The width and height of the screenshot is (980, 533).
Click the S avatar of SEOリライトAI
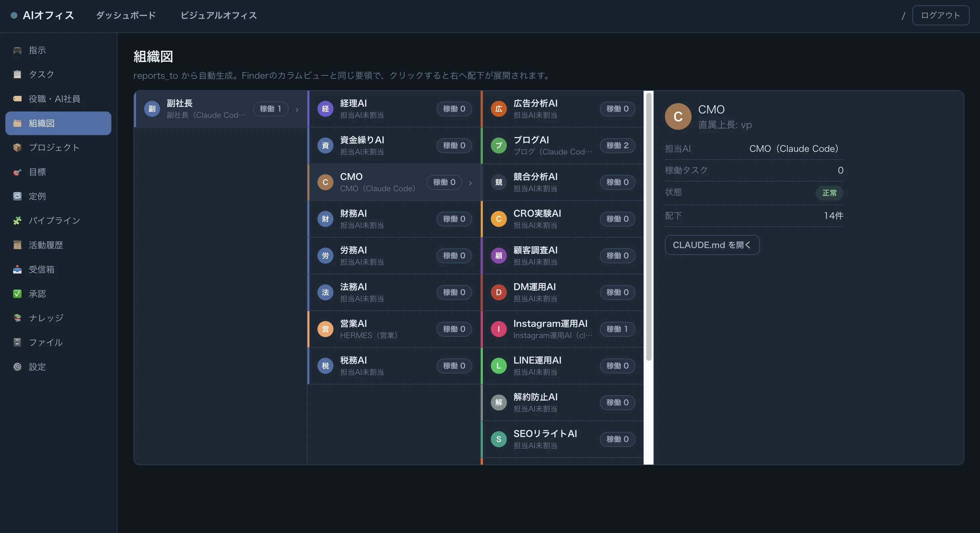coord(499,439)
